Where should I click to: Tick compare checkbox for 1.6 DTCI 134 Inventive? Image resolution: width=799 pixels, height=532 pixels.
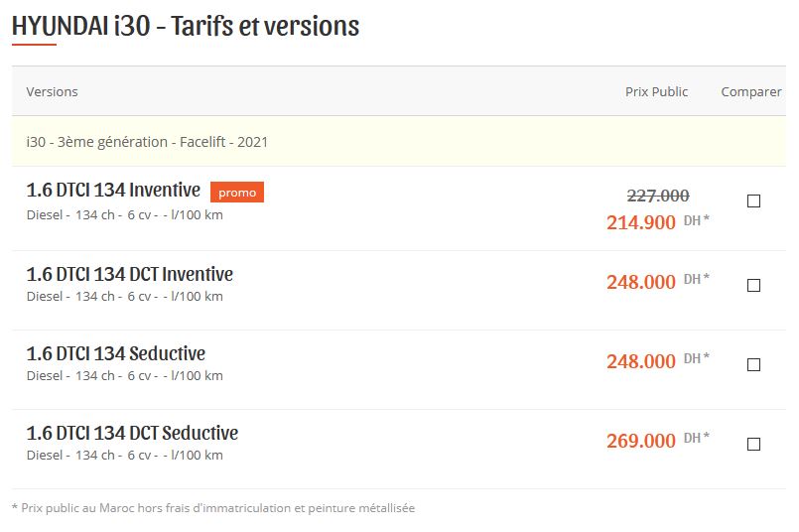pyautogui.click(x=753, y=200)
